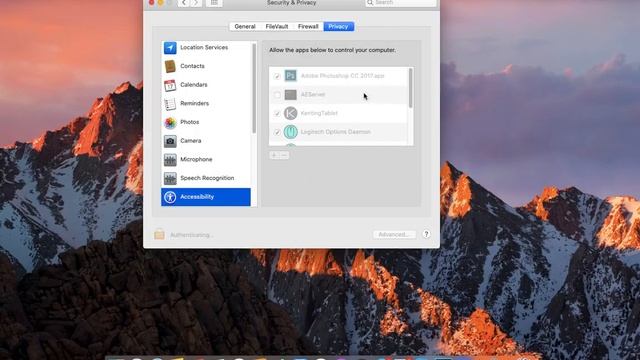Switch to the General tab
The height and width of the screenshot is (360, 640).
point(245,27)
